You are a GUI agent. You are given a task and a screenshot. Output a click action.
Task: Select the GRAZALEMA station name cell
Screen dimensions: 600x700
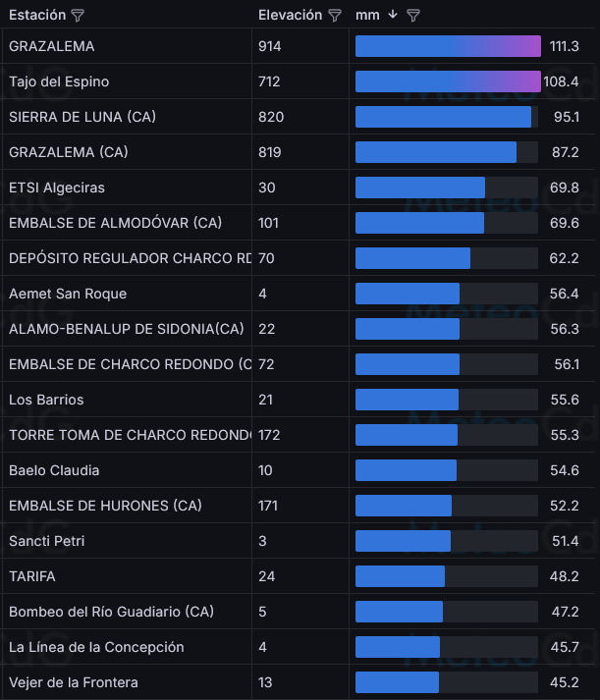[x=52, y=46]
